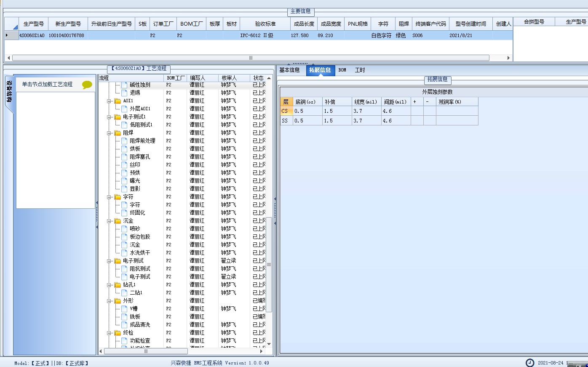Click the document icon beside 阻抗测试
Image resolution: width=588 pixels, height=367 pixels.
124,269
